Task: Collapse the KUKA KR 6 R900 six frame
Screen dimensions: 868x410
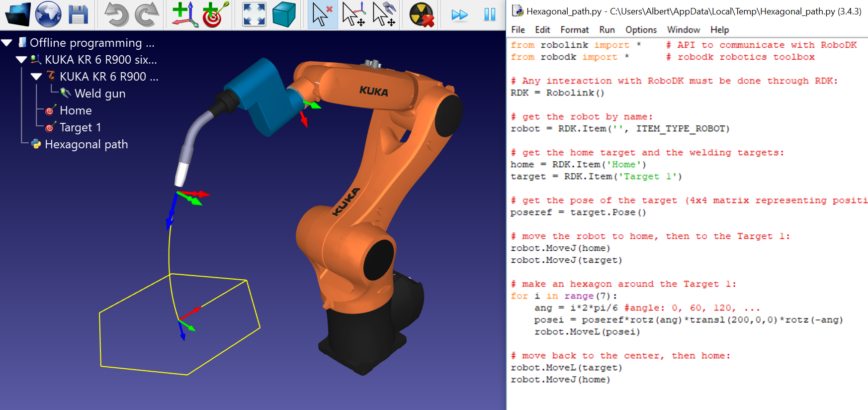Action: pos(21,60)
